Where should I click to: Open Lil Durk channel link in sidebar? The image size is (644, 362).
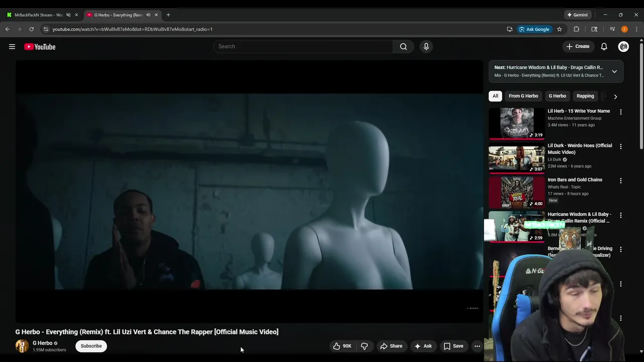pyautogui.click(x=554, y=159)
